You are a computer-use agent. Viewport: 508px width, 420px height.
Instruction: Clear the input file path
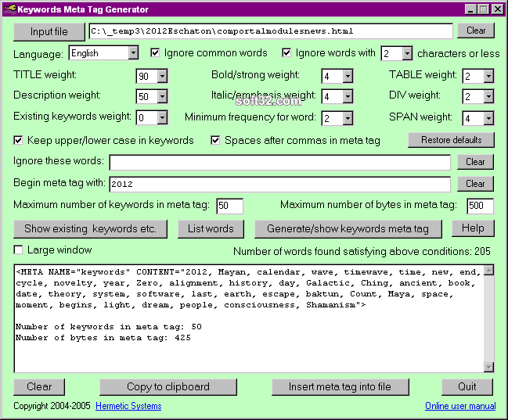click(x=476, y=31)
